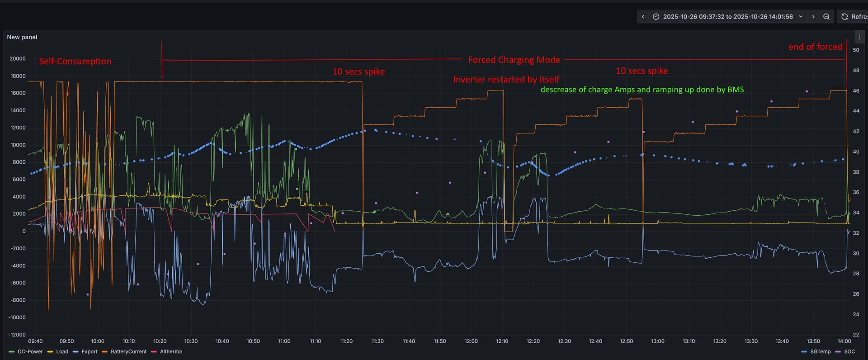Click the clock icon in time picker
The width and height of the screenshot is (868, 360).
(x=656, y=17)
